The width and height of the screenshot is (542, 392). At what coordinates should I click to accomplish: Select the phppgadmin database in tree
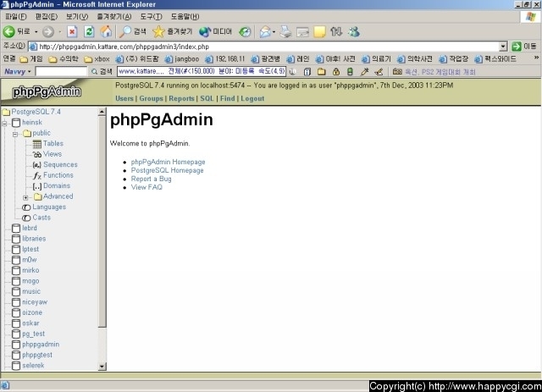41,345
